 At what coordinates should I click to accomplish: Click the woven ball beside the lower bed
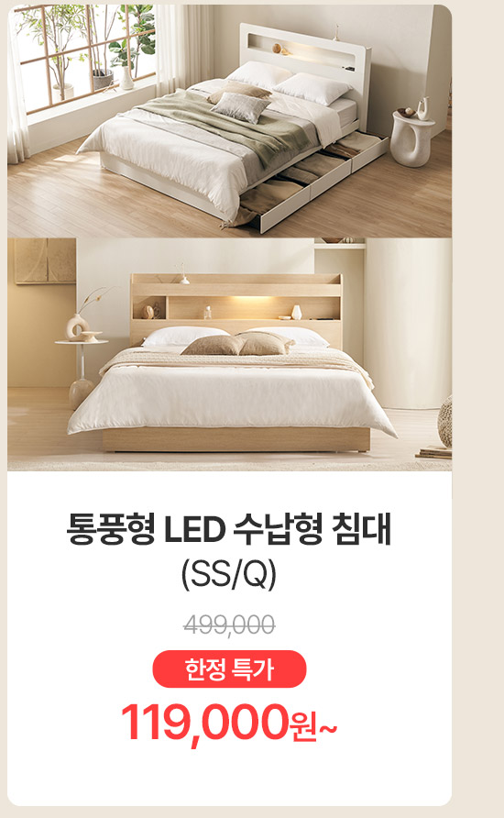point(444,421)
